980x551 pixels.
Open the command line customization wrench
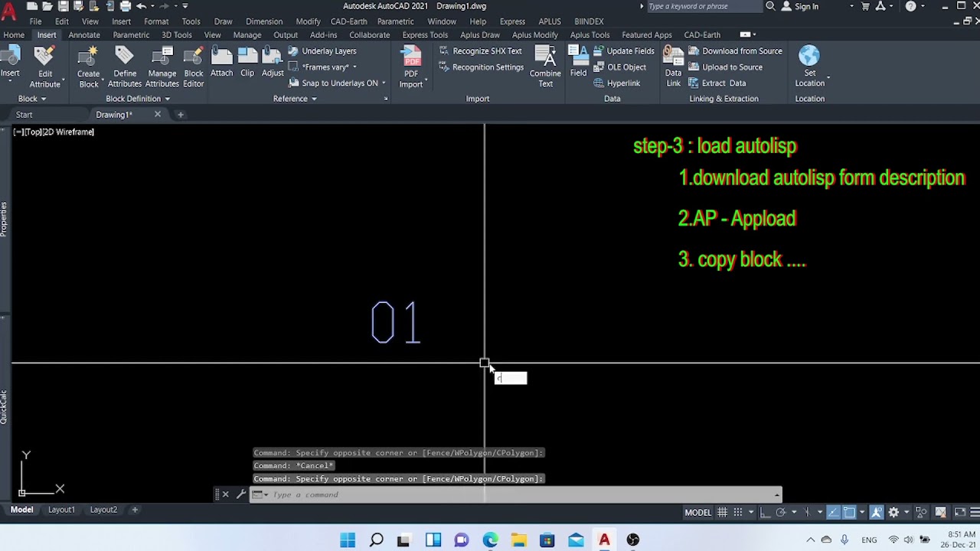pos(240,494)
